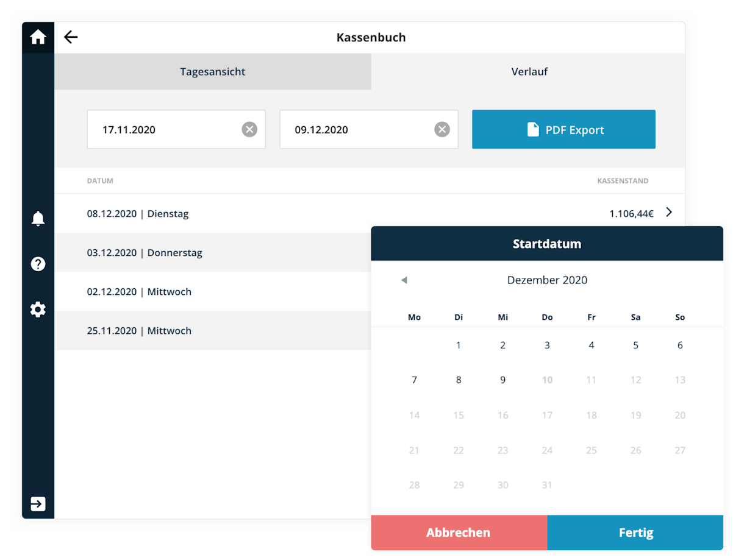733x560 pixels.
Task: Confirm date with Fertig button
Action: pyautogui.click(x=635, y=533)
